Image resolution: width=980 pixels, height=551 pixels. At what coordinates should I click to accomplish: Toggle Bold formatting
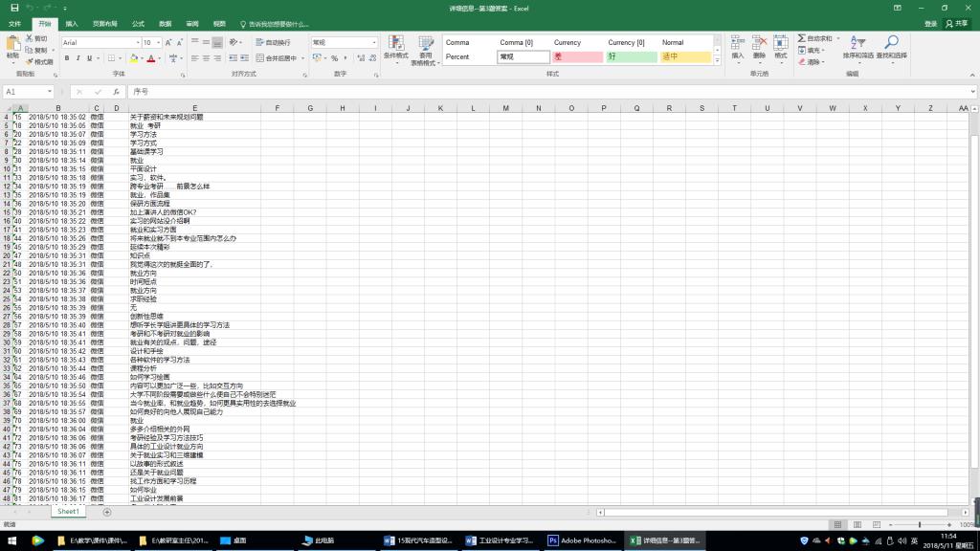coord(67,58)
